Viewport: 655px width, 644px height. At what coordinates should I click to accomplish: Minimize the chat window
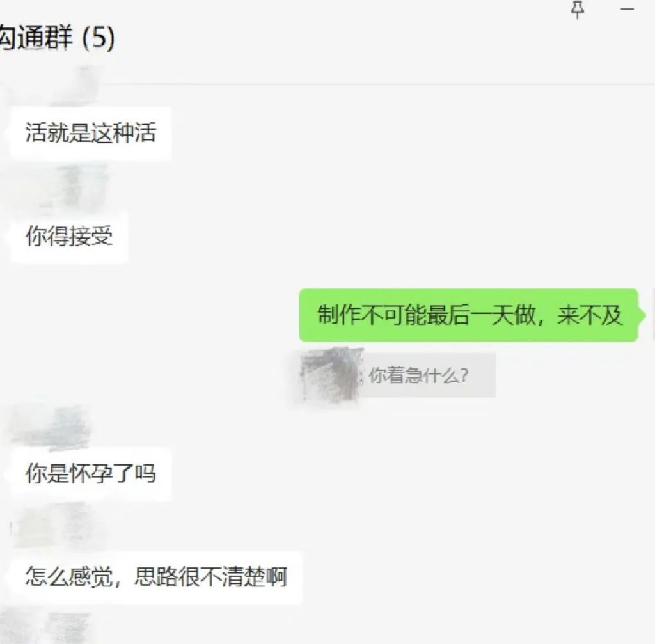627,8
